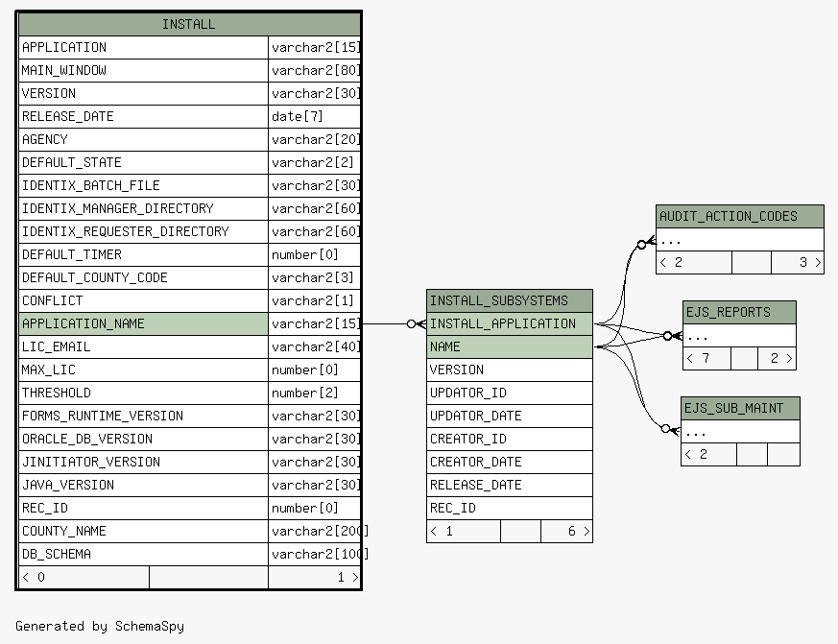Select the NAME column in INSTALL_SUBSYSTEMS

tap(509, 346)
